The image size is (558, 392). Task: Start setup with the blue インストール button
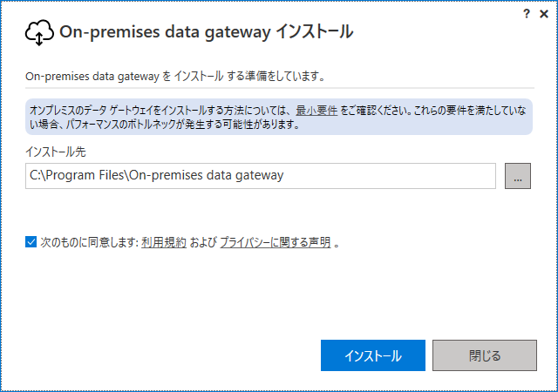tap(373, 355)
